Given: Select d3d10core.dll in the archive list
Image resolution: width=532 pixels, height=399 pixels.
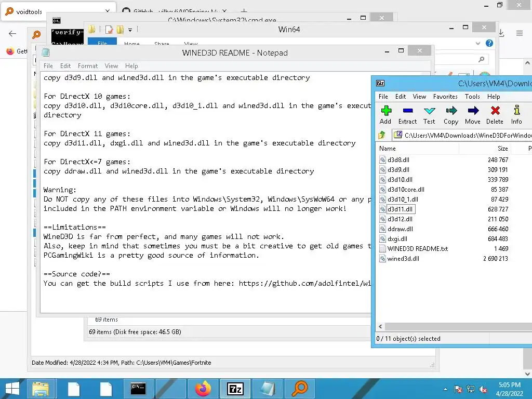Looking at the screenshot, I should click(406, 189).
